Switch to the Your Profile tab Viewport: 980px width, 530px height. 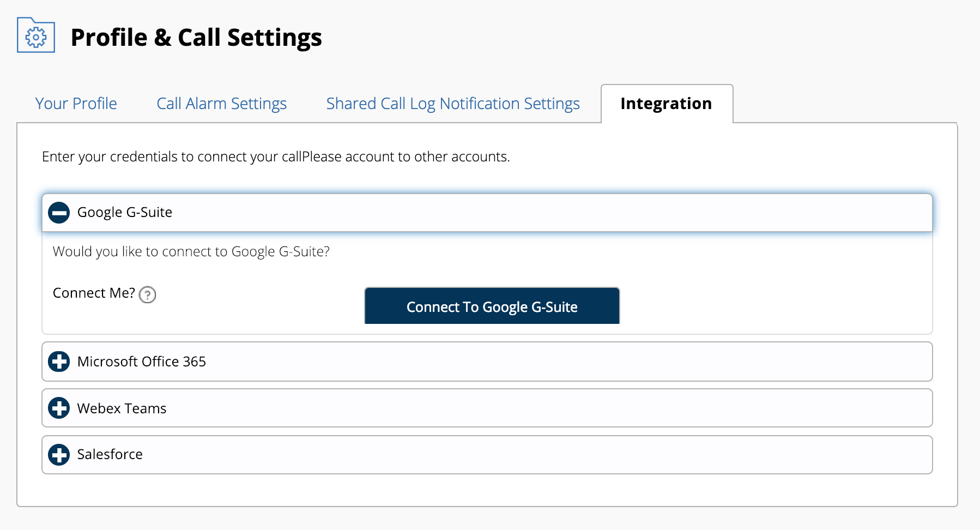(x=76, y=104)
